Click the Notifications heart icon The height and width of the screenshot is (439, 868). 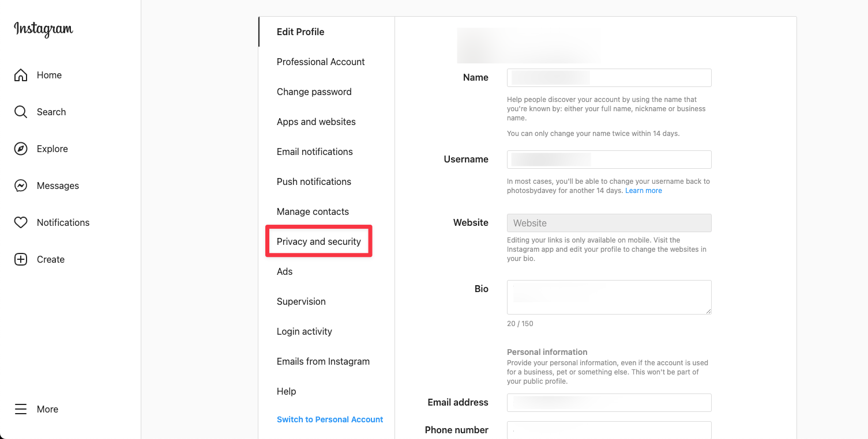coord(21,222)
